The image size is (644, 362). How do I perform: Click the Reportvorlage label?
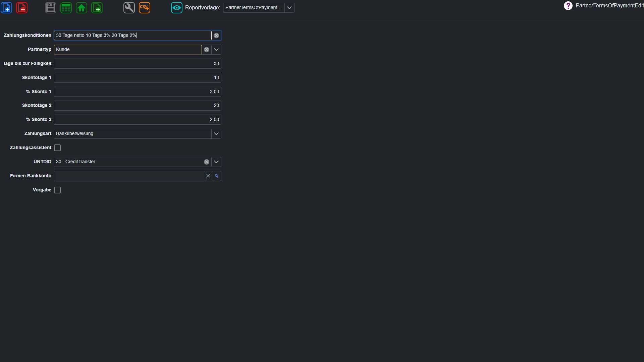(203, 8)
